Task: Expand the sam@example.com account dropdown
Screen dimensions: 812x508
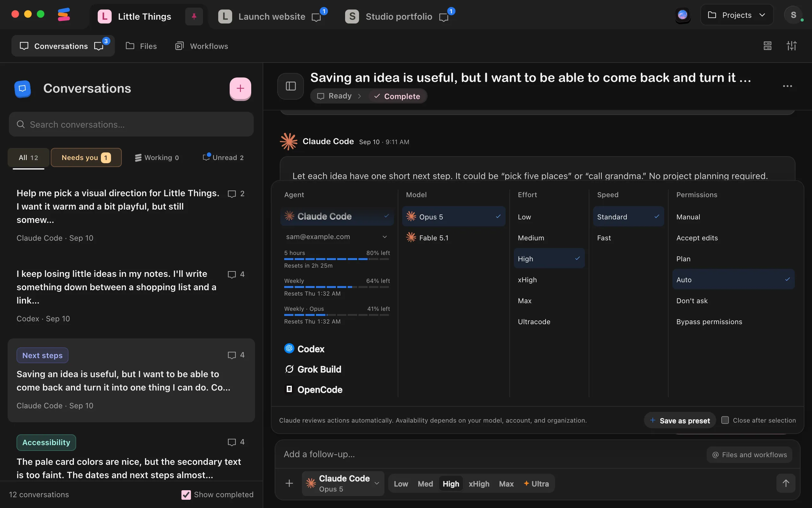Action: (337, 237)
